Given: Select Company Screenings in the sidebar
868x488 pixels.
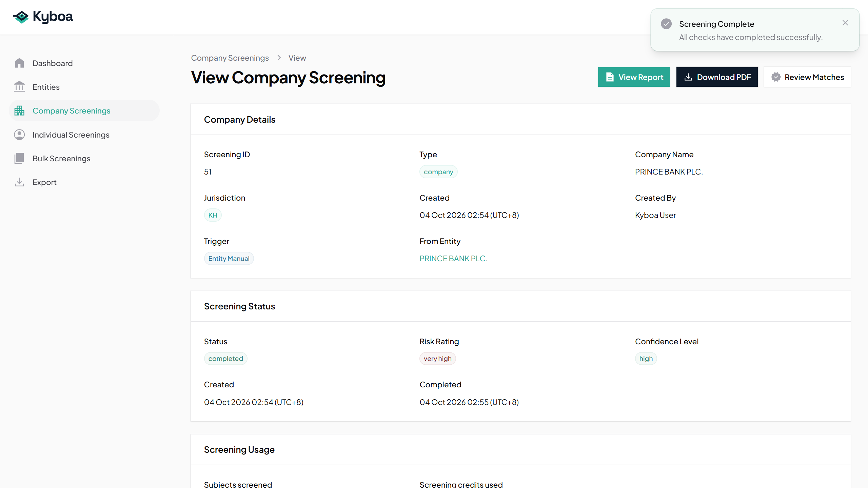Looking at the screenshot, I should (84, 110).
